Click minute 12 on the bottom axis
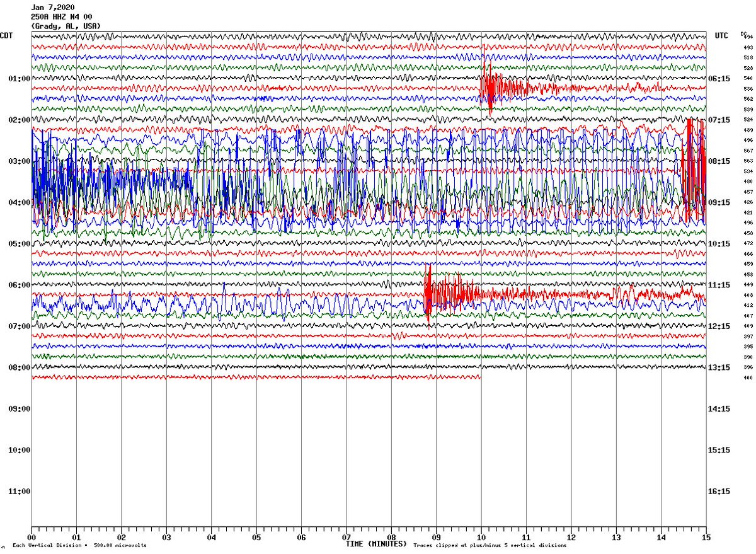Screen dimensions: 756x554 (x=571, y=537)
